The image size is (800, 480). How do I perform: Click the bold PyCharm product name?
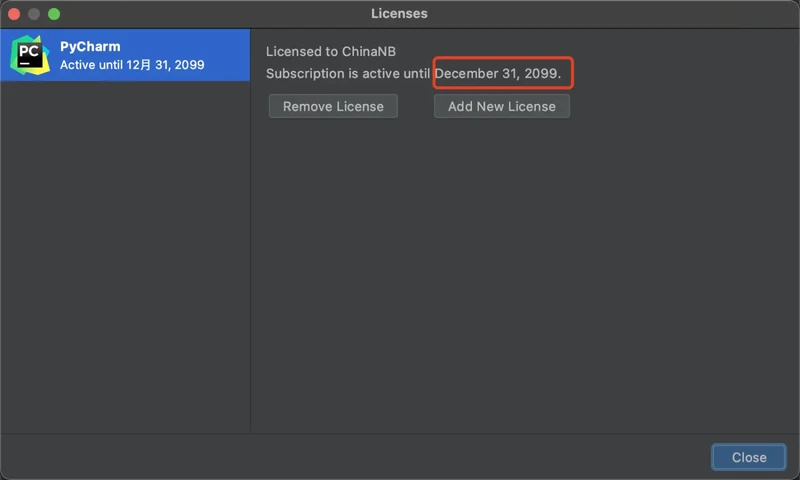(x=90, y=46)
